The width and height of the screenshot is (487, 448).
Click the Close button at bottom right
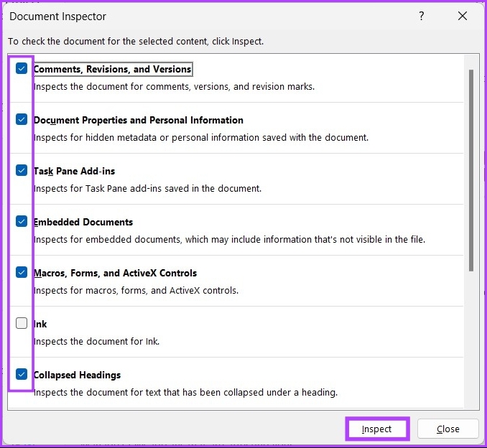pyautogui.click(x=447, y=429)
